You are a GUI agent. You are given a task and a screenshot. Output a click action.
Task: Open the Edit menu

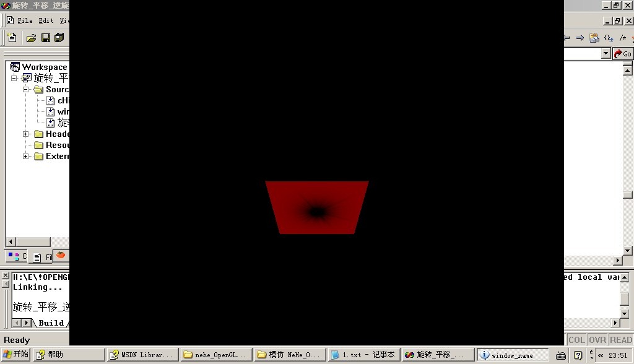click(x=46, y=20)
